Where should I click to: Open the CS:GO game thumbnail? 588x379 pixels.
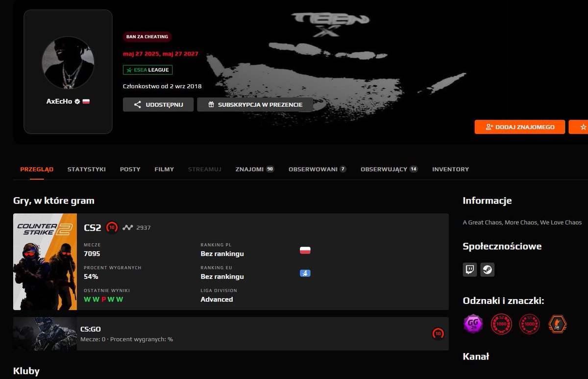tap(45, 334)
